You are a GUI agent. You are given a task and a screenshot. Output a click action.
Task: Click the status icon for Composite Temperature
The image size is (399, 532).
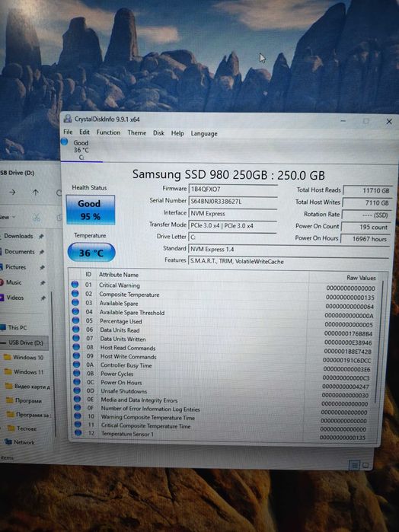[75, 294]
